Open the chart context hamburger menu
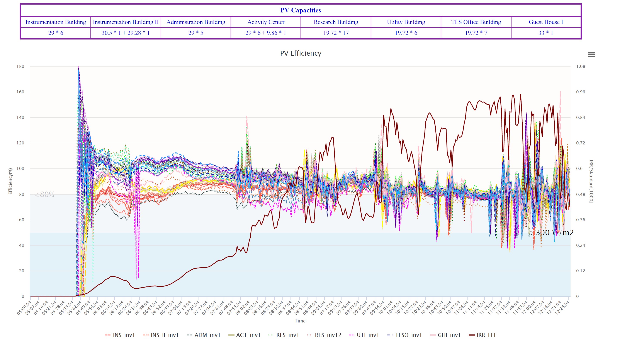This screenshot has width=644, height=341. pos(591,55)
